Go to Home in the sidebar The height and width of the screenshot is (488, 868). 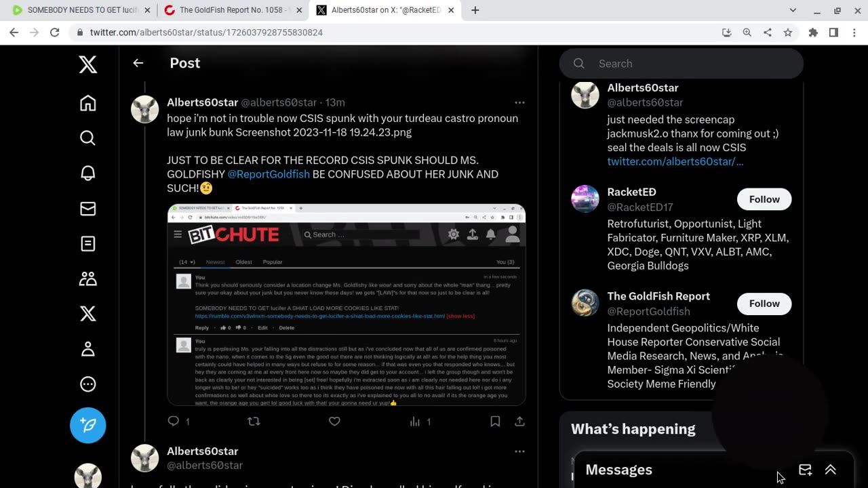(x=87, y=103)
